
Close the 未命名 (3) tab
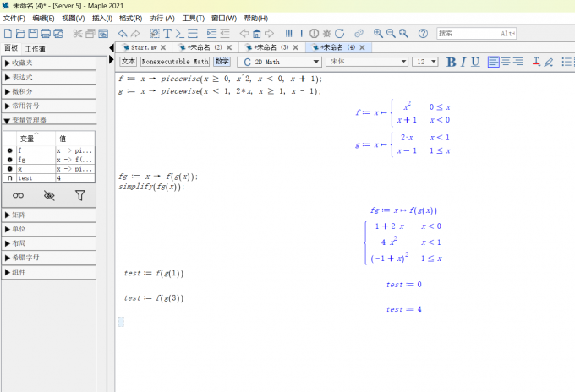296,47
